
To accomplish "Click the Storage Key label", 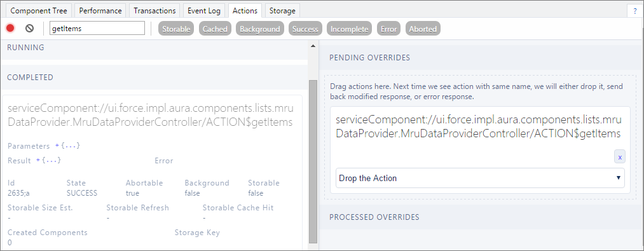I will tap(197, 233).
